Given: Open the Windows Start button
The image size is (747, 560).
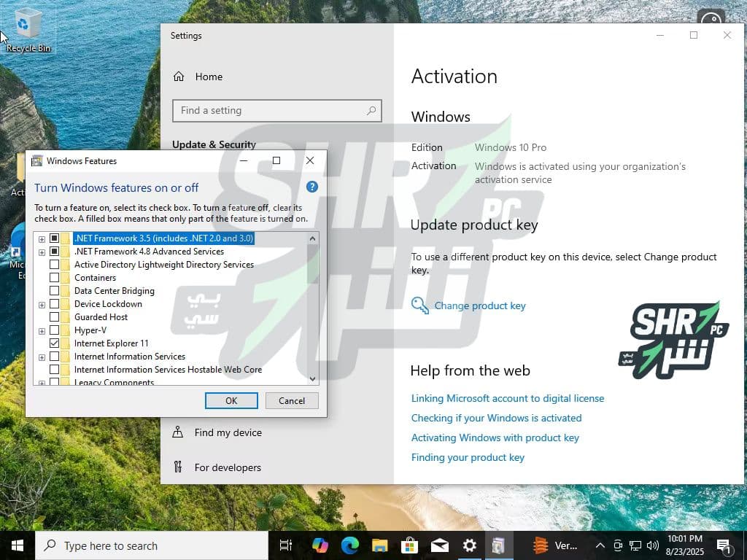Looking at the screenshot, I should pos(18,545).
